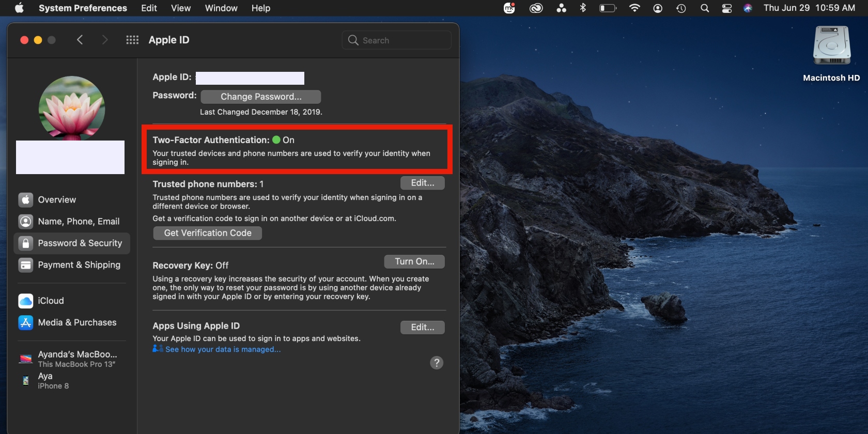Viewport: 868px width, 434px height.
Task: Open the Time Machine menu bar icon
Action: 681,8
